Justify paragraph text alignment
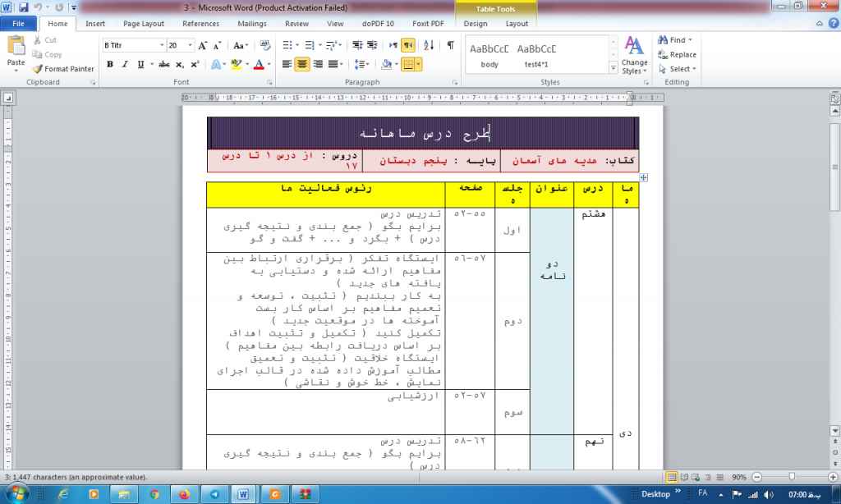Viewport: 841px width, 504px height. click(x=334, y=64)
